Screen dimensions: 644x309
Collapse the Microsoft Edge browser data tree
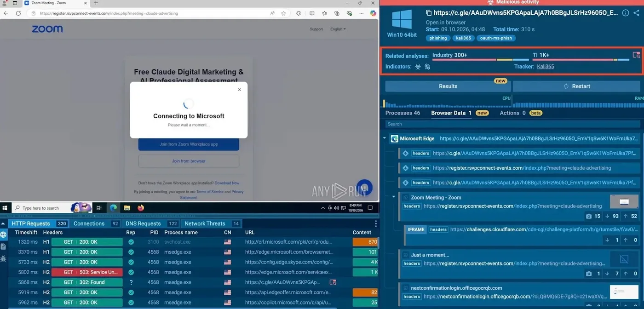click(385, 138)
